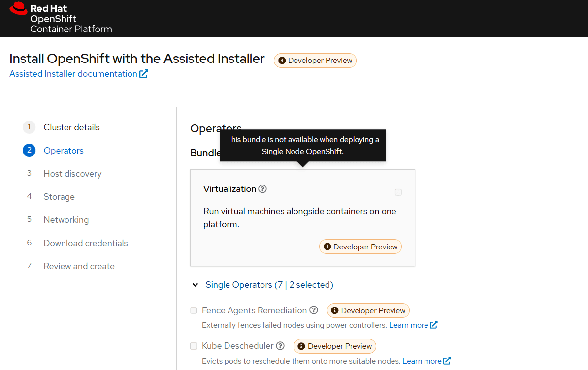Collapse the Single Operators section
This screenshot has width=588, height=370.
[196, 285]
